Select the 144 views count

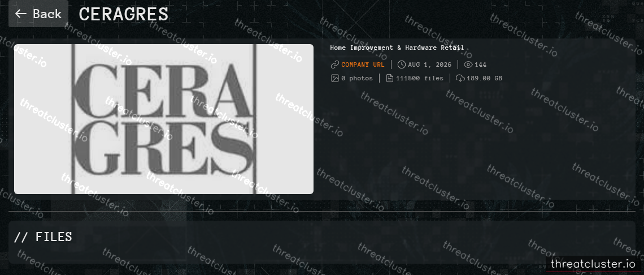(481, 65)
